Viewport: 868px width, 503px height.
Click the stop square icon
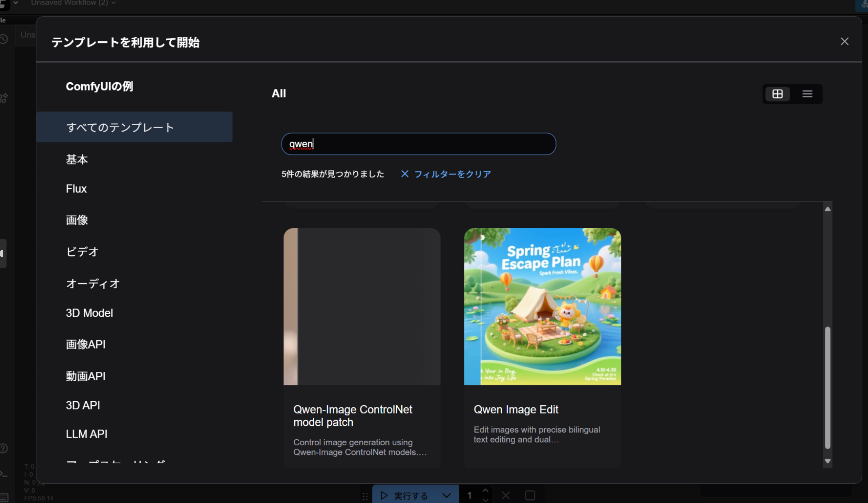[530, 496]
